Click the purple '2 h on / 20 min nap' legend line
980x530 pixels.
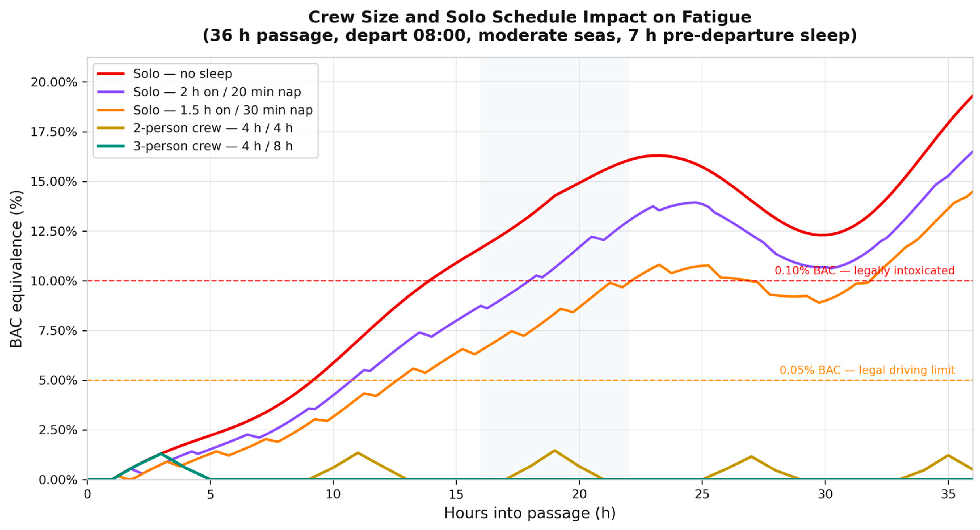111,92
